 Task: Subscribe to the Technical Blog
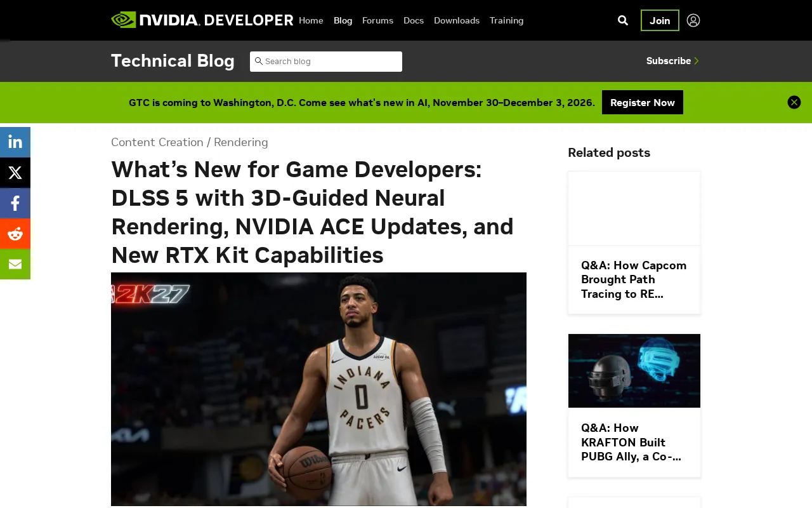tap(672, 61)
